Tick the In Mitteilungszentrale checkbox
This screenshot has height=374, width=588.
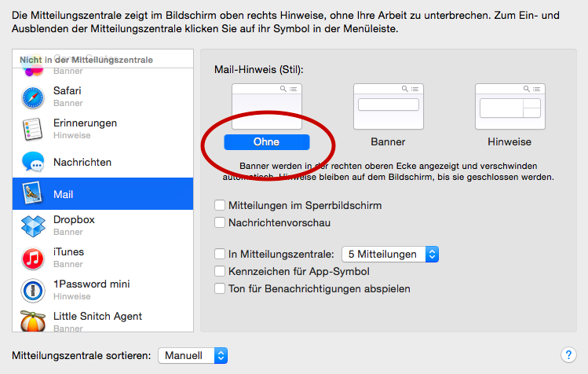click(x=220, y=254)
